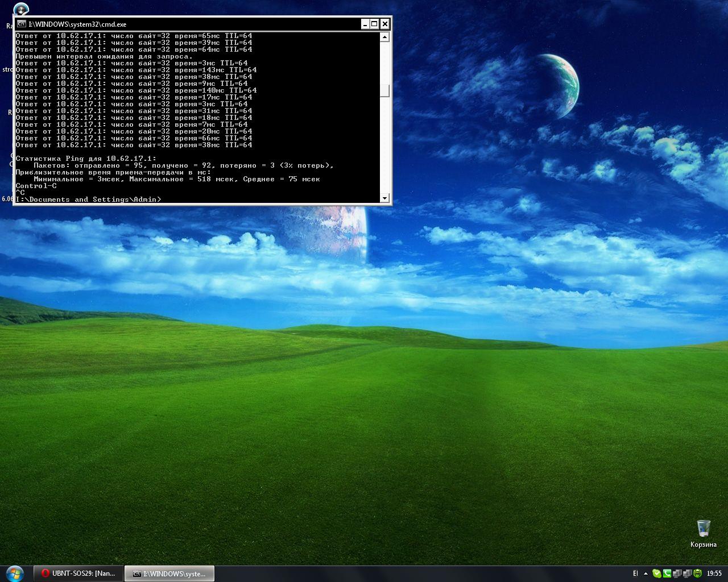Click the 'I:\Documents and Settings\Admin>' prompt
The width and height of the screenshot is (728, 582).
point(88,199)
